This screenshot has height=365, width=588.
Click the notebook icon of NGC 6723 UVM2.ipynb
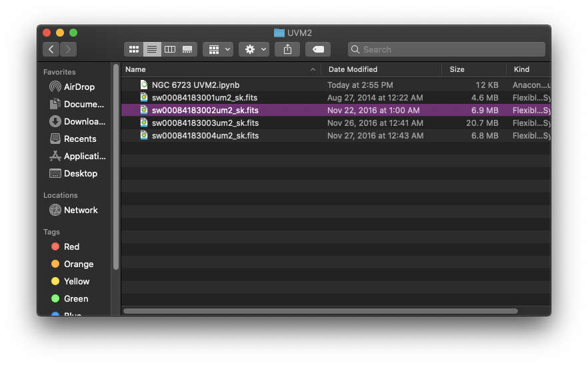(143, 85)
